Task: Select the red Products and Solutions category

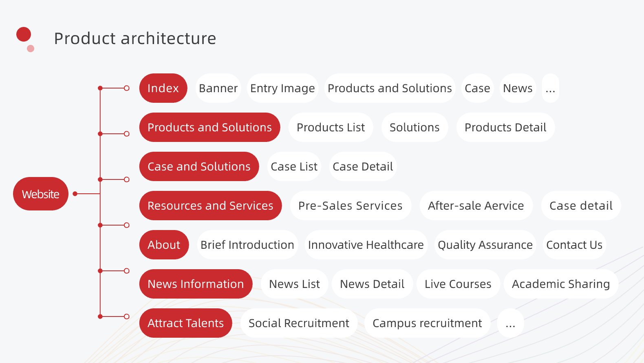Action: tap(210, 127)
